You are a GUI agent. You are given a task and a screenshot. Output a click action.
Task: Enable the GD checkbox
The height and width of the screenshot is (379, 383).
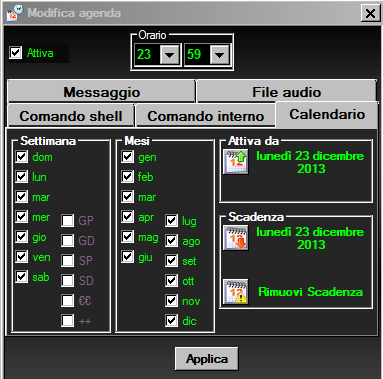(x=68, y=240)
